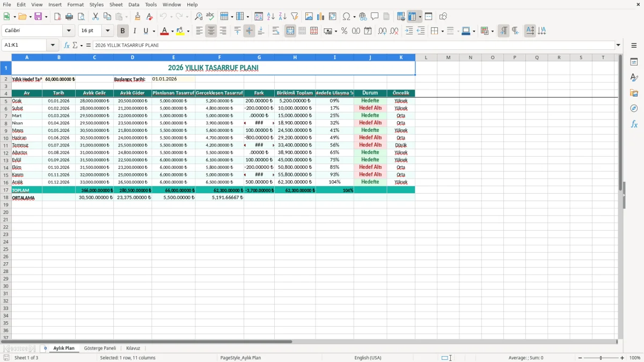Click the Save document icon
The width and height of the screenshot is (644, 362).
(38, 17)
